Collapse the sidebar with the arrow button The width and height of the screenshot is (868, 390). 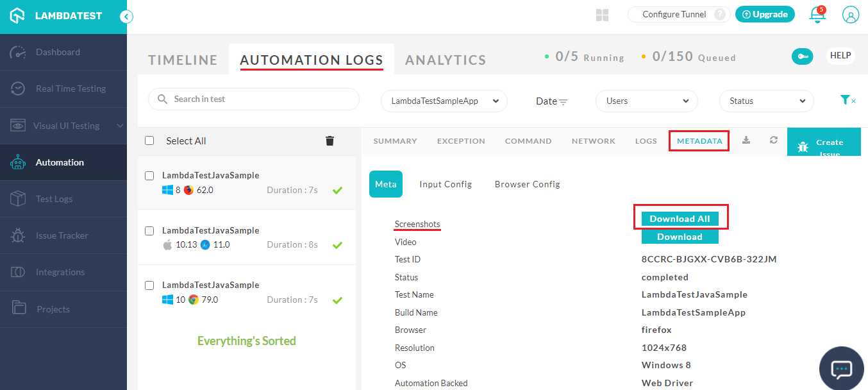(126, 17)
